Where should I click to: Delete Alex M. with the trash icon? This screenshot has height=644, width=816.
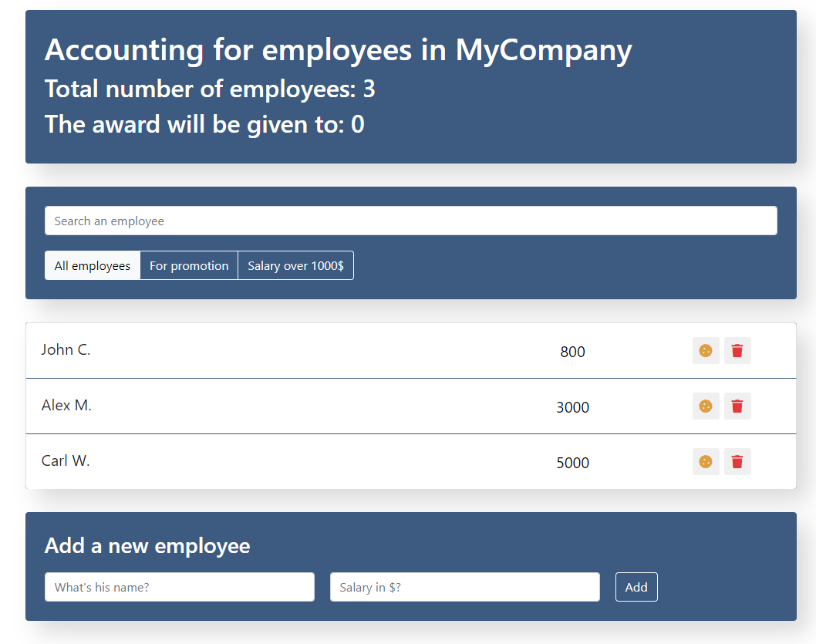pos(737,406)
